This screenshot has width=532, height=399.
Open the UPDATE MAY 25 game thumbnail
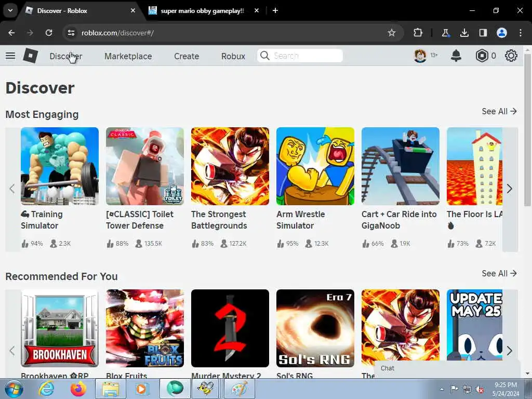coord(474,325)
